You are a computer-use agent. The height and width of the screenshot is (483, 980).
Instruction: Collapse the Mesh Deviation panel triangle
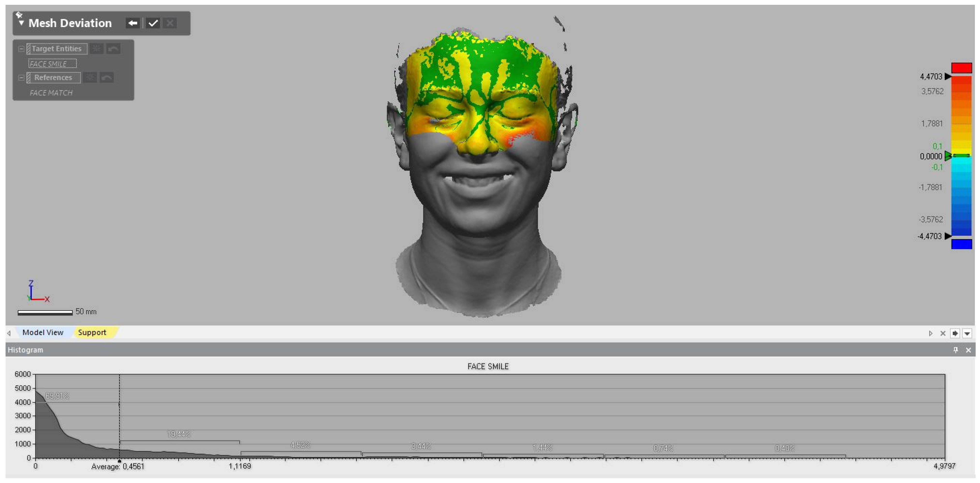pos(21,23)
